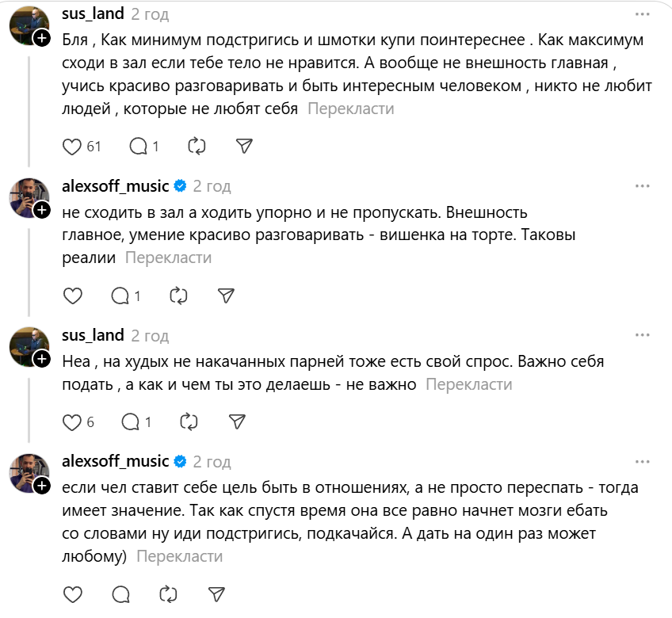Open more options for first sus_land comment
The image size is (672, 618).
coord(643,15)
